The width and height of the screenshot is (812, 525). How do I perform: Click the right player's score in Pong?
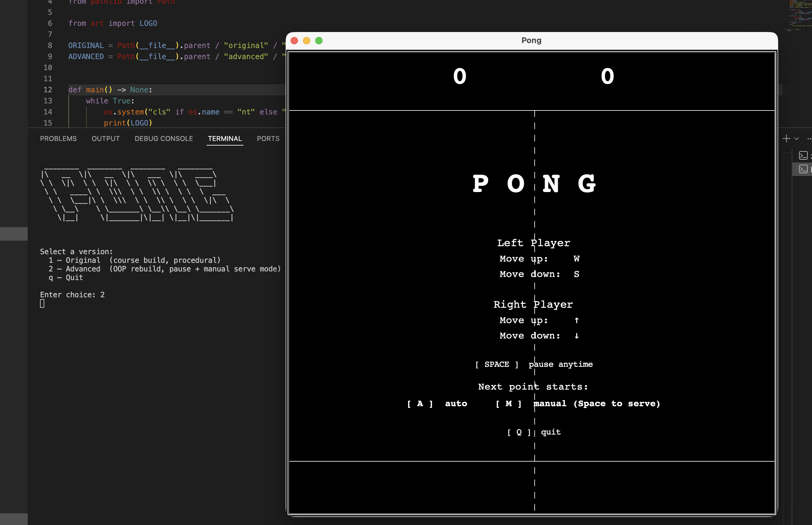608,76
